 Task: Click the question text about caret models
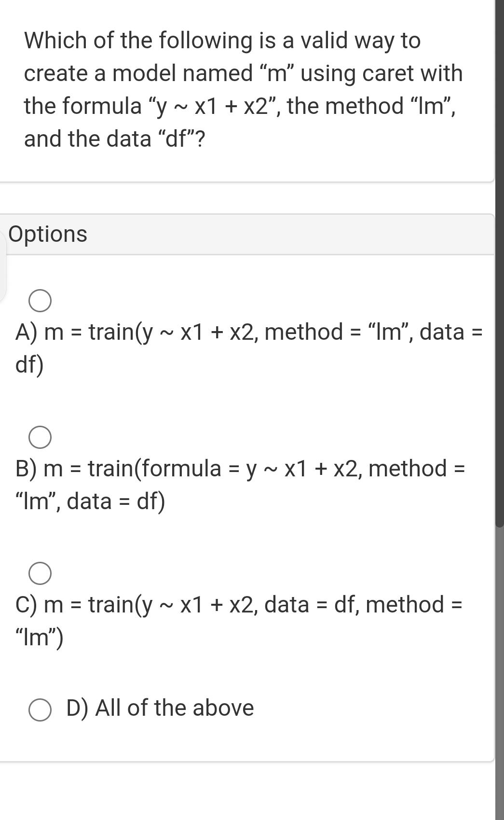pos(241,89)
